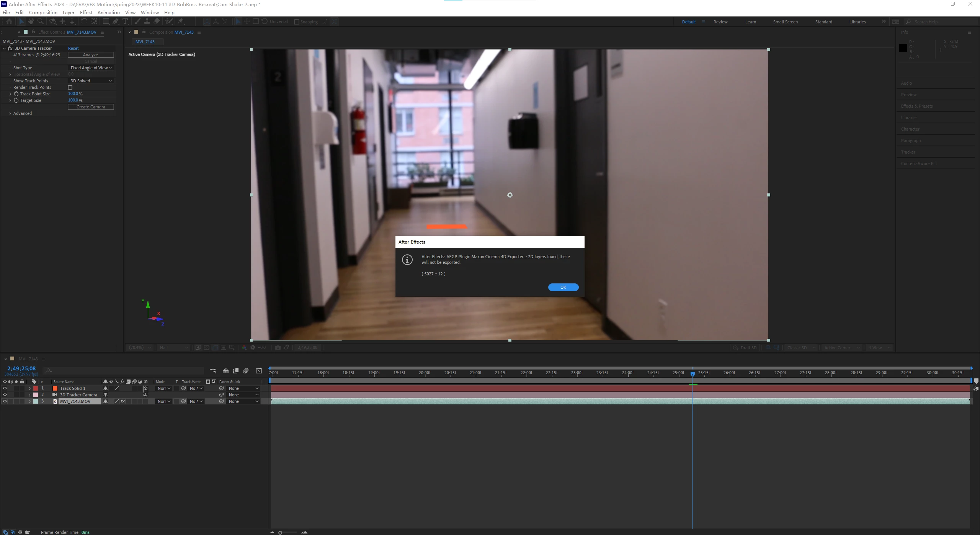
Task: Select the Zoom tool magnifier
Action: point(41,21)
